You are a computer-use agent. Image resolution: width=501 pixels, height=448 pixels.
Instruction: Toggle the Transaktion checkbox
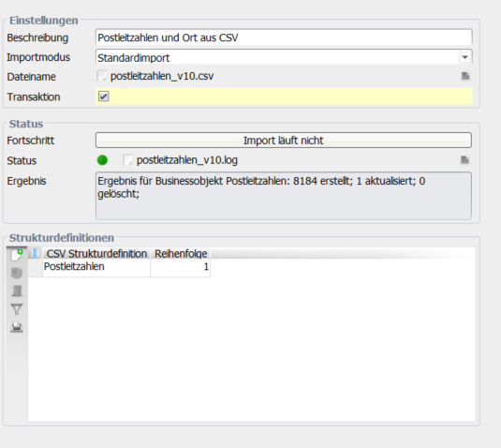[104, 97]
